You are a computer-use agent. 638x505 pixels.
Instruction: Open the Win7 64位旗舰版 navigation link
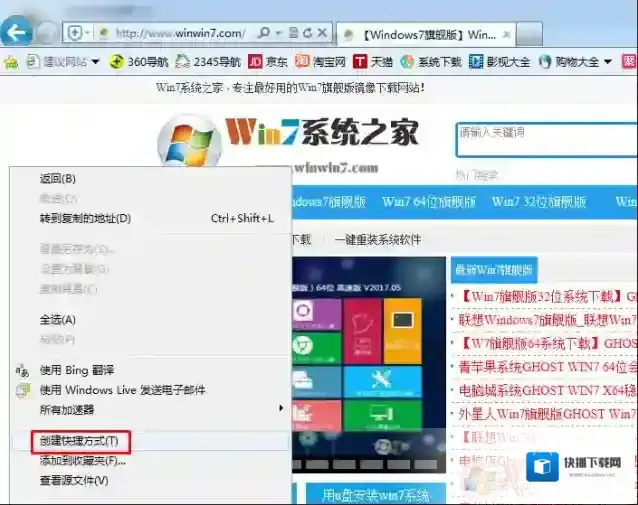tap(428, 201)
